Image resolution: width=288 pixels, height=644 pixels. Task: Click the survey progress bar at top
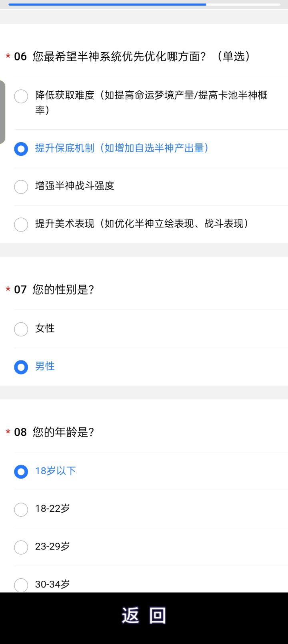[x=144, y=4]
